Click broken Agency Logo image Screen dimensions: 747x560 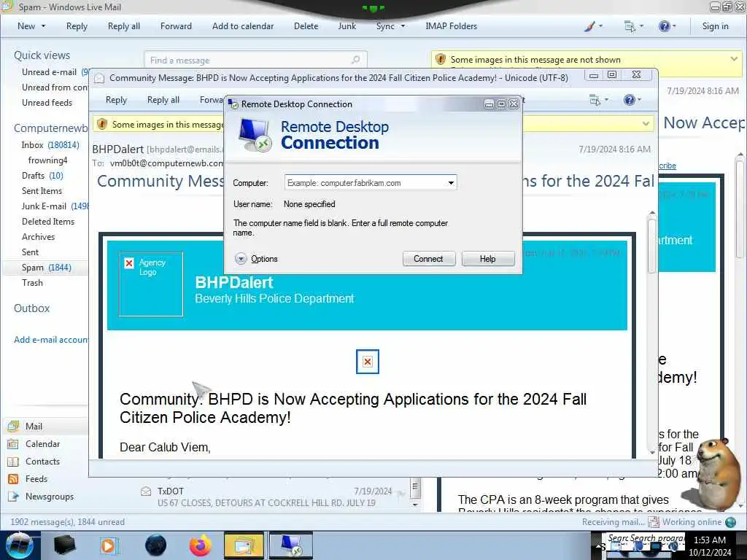click(x=150, y=284)
